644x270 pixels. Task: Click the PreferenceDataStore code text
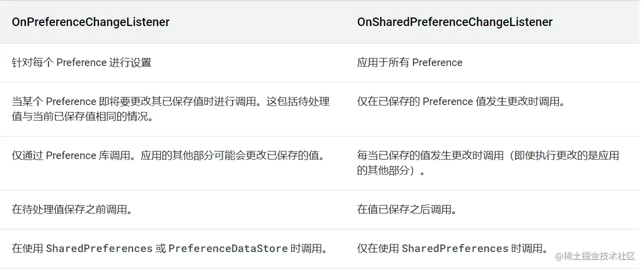pyautogui.click(x=228, y=248)
